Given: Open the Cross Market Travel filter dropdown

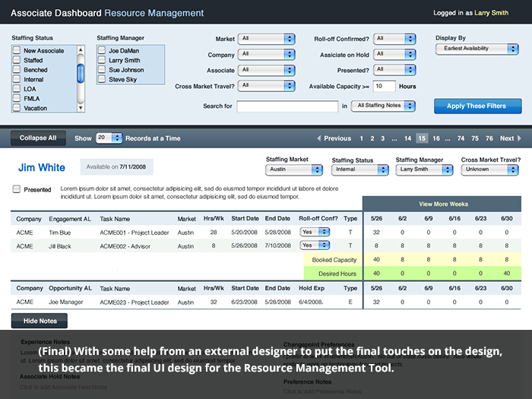Looking at the screenshot, I should point(266,86).
